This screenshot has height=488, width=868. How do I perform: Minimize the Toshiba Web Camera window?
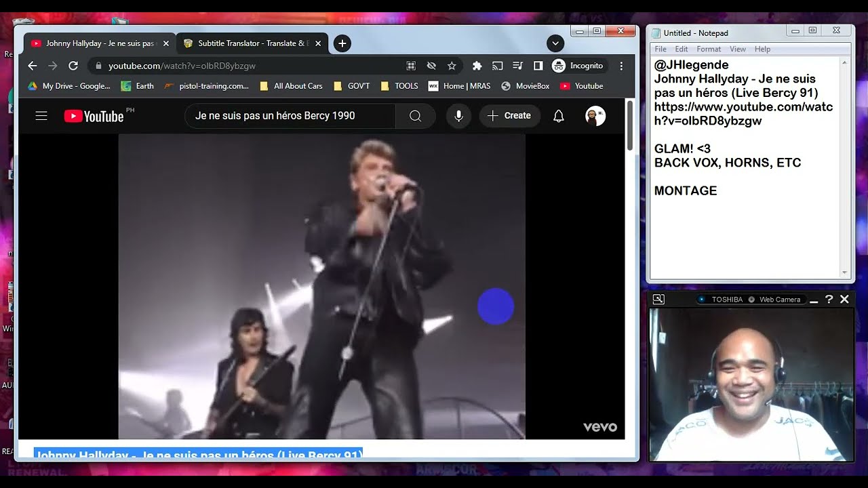pyautogui.click(x=814, y=300)
